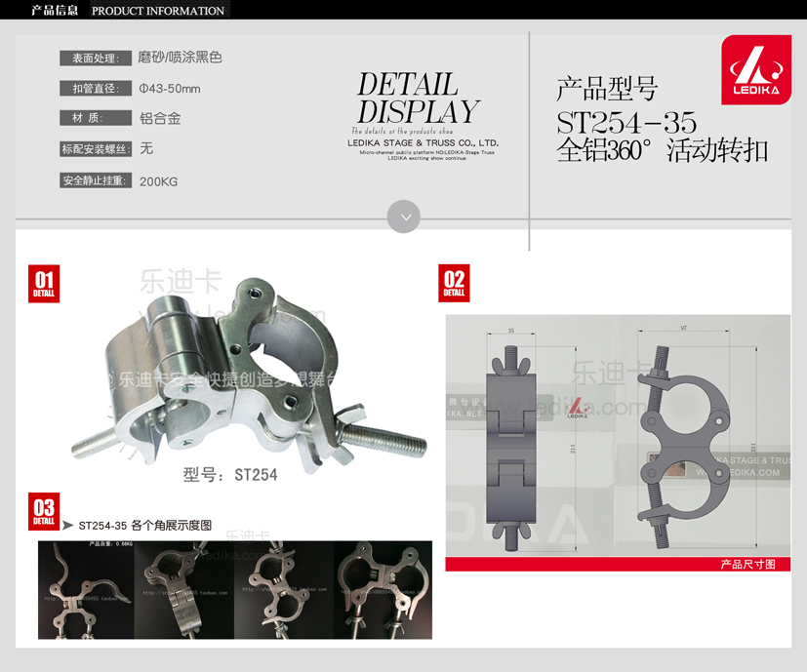Click the '铝合金' material value
The image size is (807, 672).
(x=160, y=118)
